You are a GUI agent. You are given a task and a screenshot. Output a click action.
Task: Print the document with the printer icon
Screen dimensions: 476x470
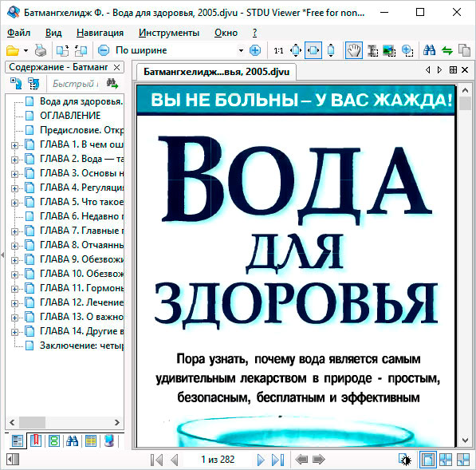(41, 50)
